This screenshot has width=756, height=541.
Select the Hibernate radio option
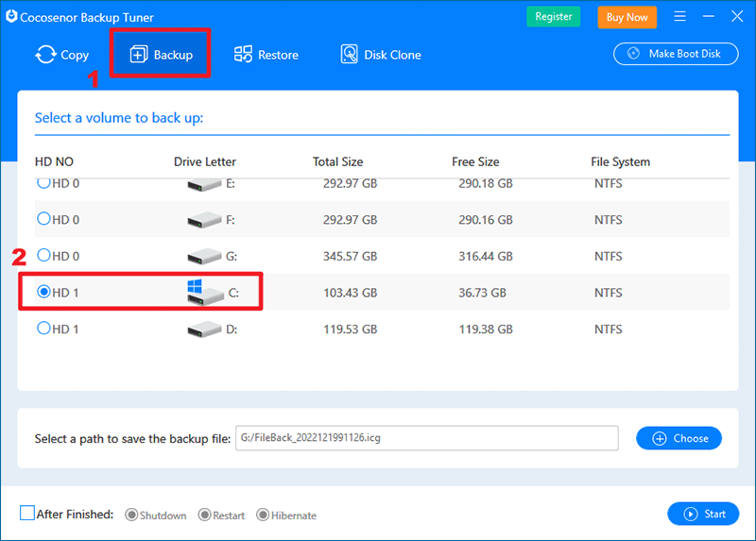[x=263, y=515]
